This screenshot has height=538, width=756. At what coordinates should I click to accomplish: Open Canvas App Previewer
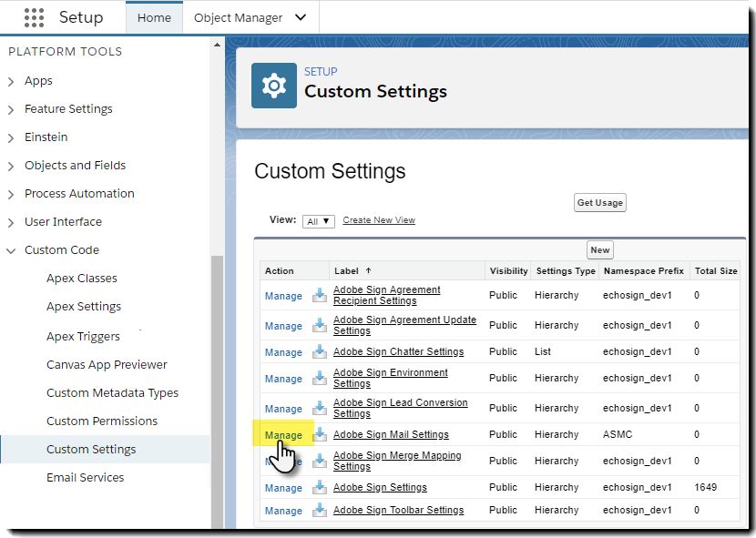[x=107, y=364]
